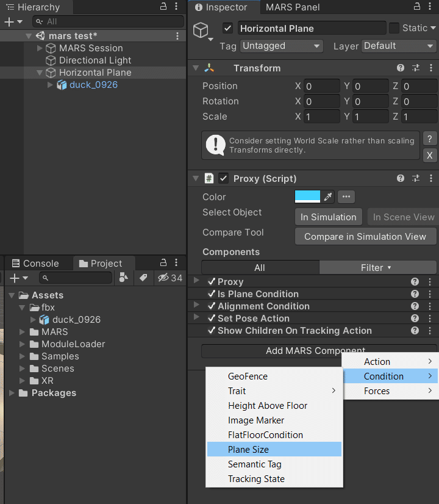Switch to the MARS Panel tab
The width and height of the screenshot is (439, 504).
[293, 7]
